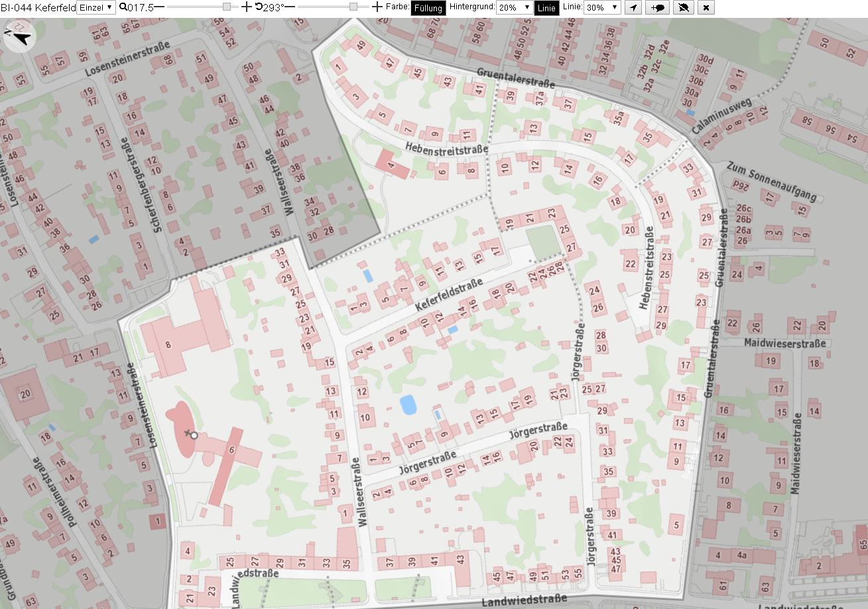The height and width of the screenshot is (609, 868).
Task: Open the Linie 30% dropdown
Action: [602, 8]
